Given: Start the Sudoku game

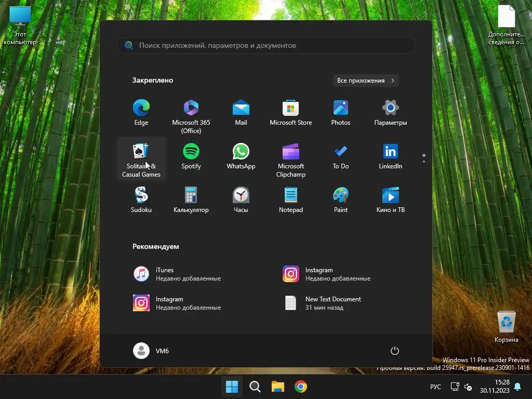Looking at the screenshot, I should (x=141, y=200).
